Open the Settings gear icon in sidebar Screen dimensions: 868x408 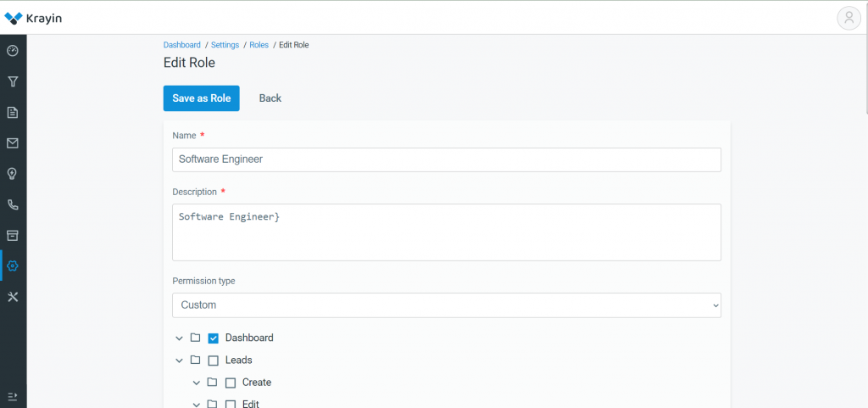tap(13, 265)
